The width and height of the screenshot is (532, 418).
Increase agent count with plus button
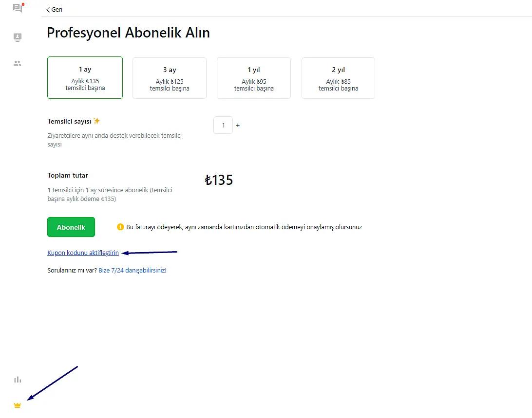point(238,126)
